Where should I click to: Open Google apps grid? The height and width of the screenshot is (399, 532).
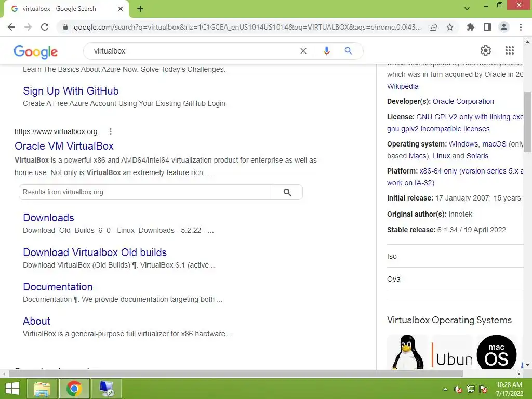[510, 50]
